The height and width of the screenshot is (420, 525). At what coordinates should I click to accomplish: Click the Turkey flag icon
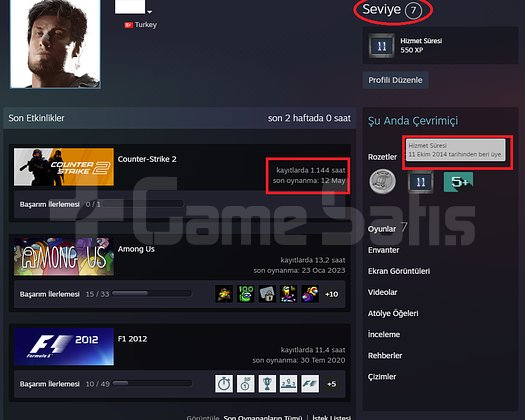pyautogui.click(x=129, y=25)
